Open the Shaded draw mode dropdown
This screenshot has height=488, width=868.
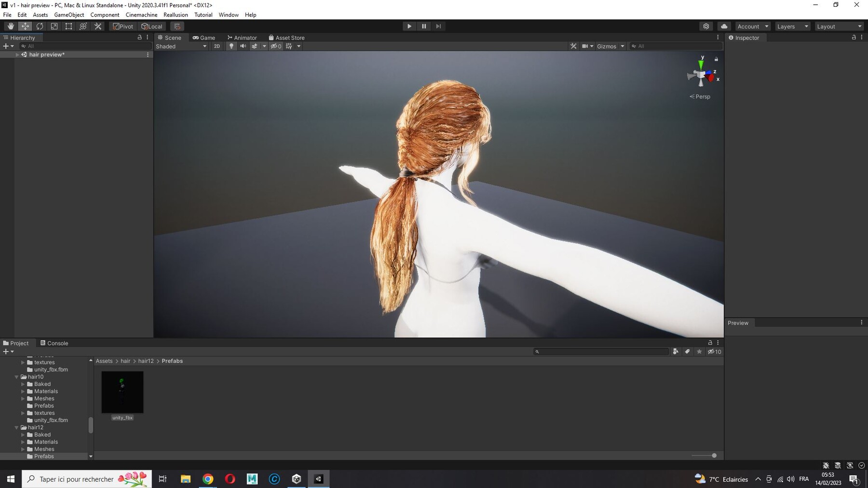[181, 46]
